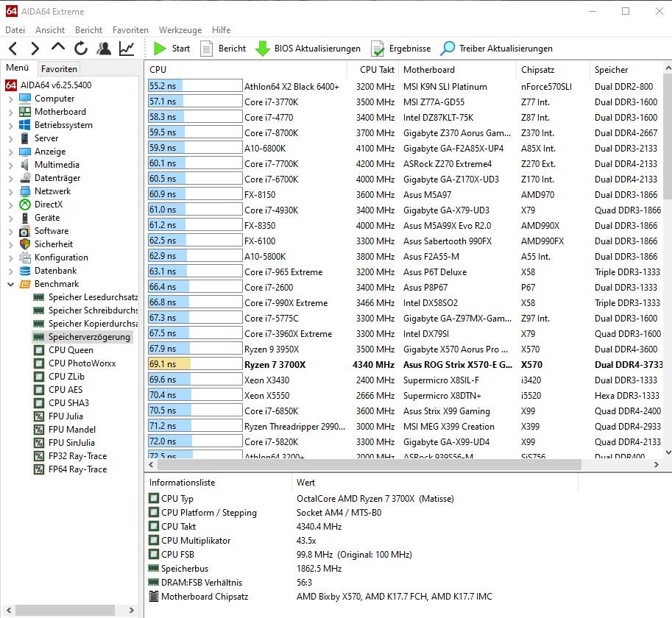Sort by the Chipsatz column header
The image size is (672, 618).
553,69
